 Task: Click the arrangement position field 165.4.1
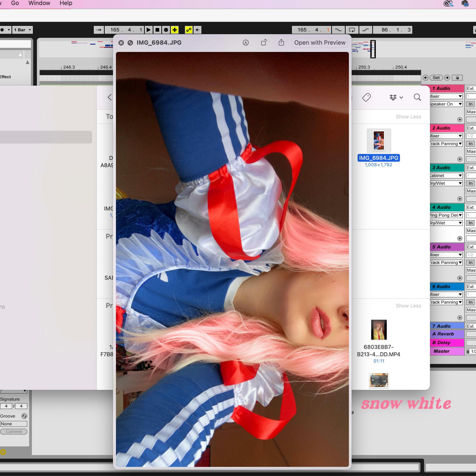pyautogui.click(x=124, y=30)
